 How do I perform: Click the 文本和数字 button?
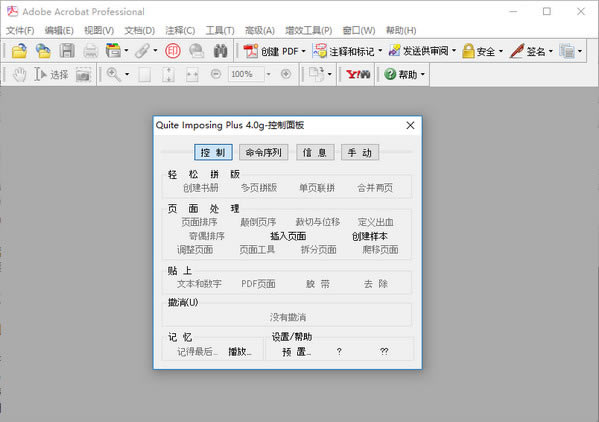point(199,284)
